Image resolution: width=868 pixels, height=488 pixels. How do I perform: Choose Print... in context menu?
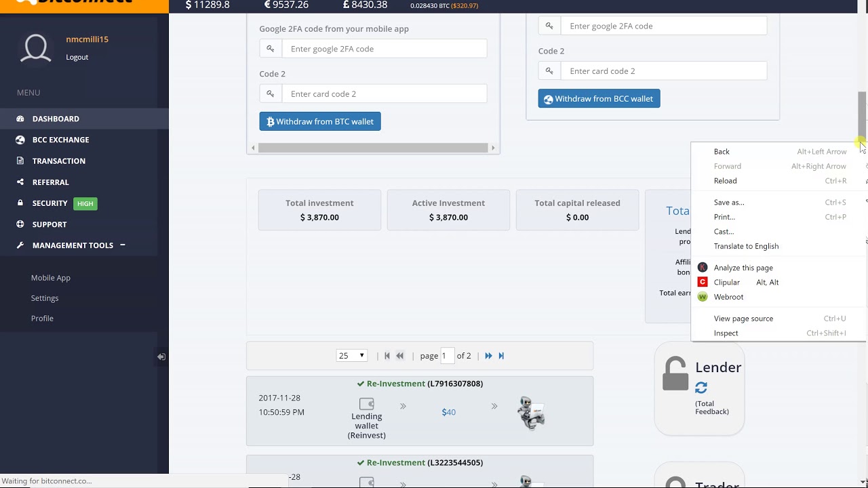pos(779,217)
